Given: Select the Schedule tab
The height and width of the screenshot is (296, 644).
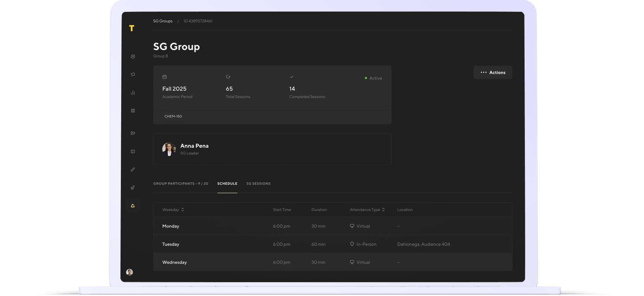Looking at the screenshot, I should point(227,183).
